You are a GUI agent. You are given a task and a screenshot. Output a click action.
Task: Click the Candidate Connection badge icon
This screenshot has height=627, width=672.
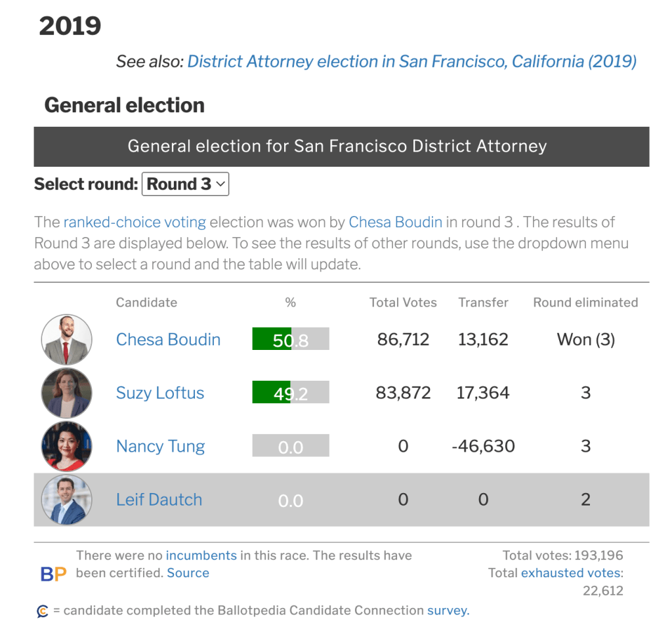43,611
